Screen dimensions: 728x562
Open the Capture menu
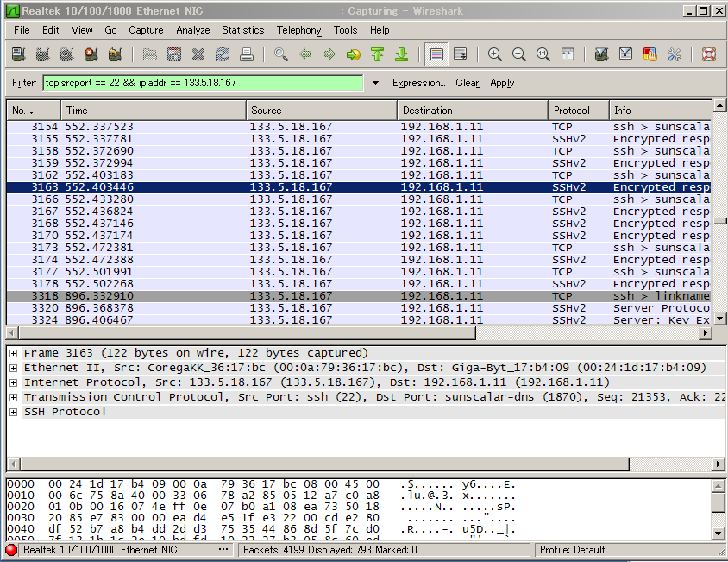pyautogui.click(x=146, y=30)
